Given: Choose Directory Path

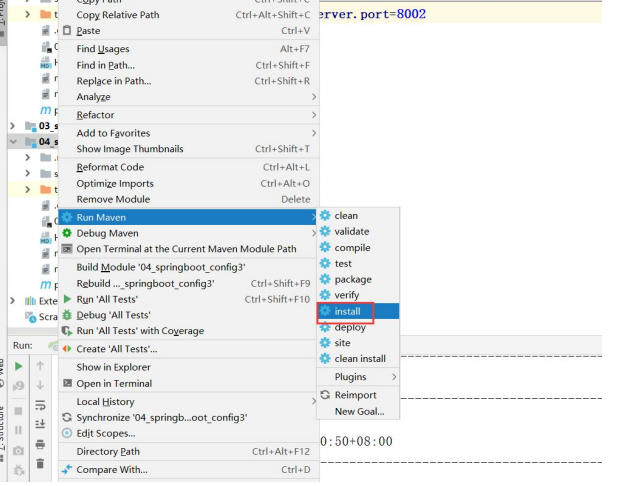Looking at the screenshot, I should tap(188, 451).
